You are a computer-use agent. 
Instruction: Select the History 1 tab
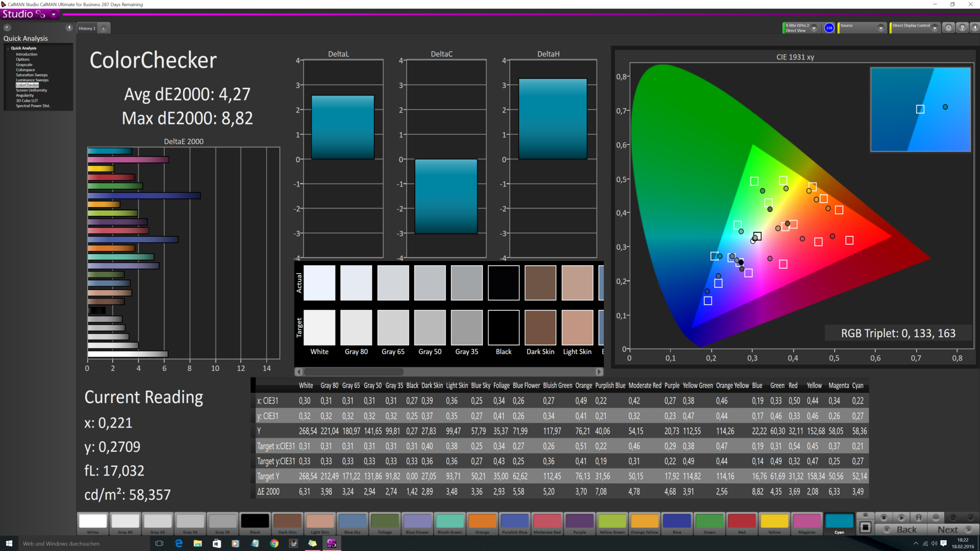(87, 29)
